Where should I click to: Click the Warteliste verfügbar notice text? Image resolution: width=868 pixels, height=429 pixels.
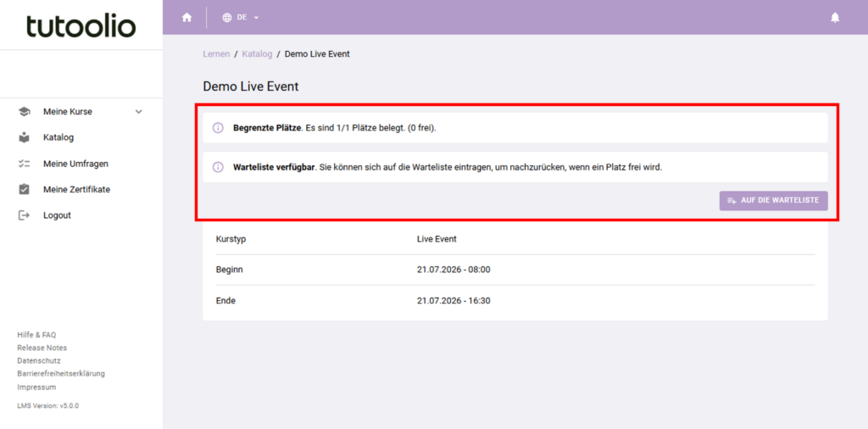(x=448, y=167)
